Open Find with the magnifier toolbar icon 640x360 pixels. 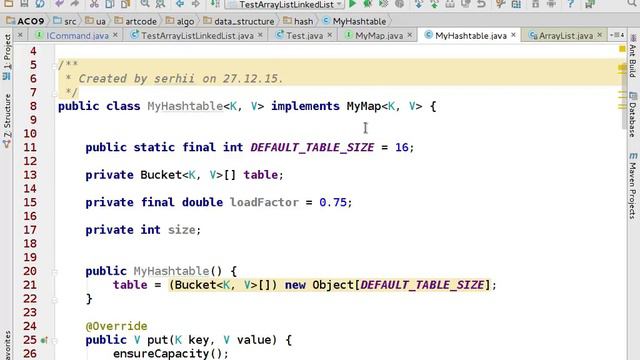145,4
